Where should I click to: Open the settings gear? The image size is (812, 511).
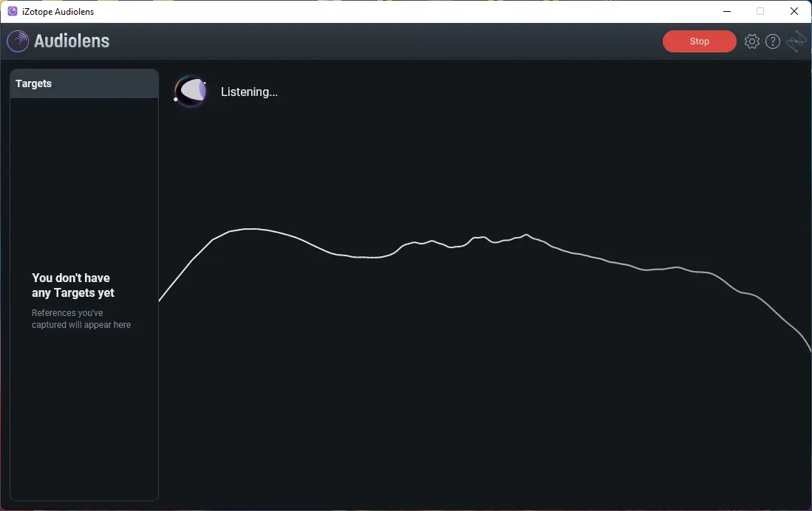(x=752, y=41)
